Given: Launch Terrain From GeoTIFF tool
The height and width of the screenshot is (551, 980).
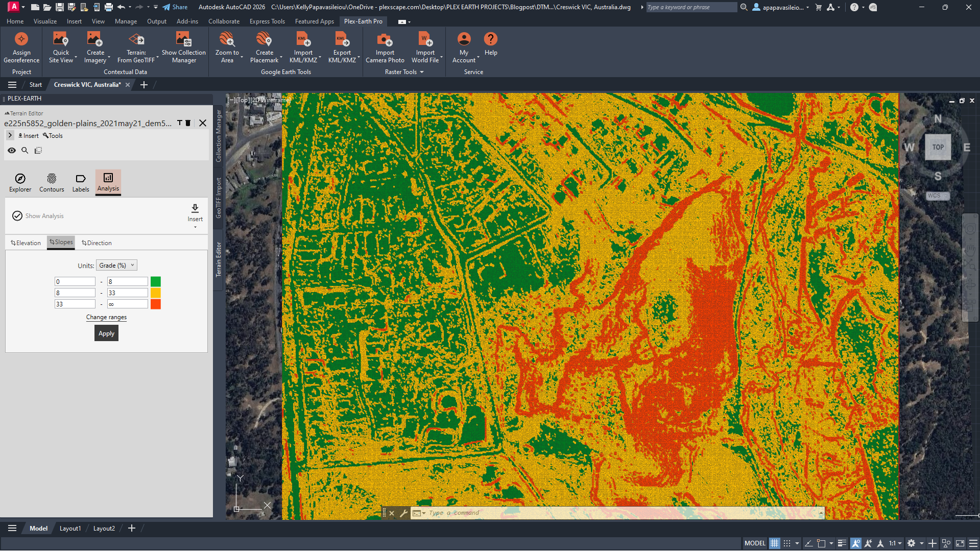Looking at the screenshot, I should point(136,47).
